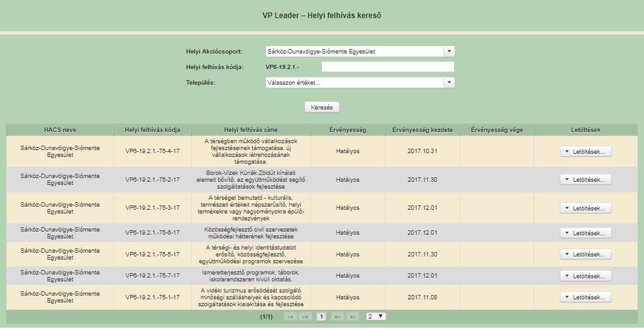Image resolution: width=644 pixels, height=328 pixels.
Task: Click the Érvényesség column header
Action: [348, 129]
